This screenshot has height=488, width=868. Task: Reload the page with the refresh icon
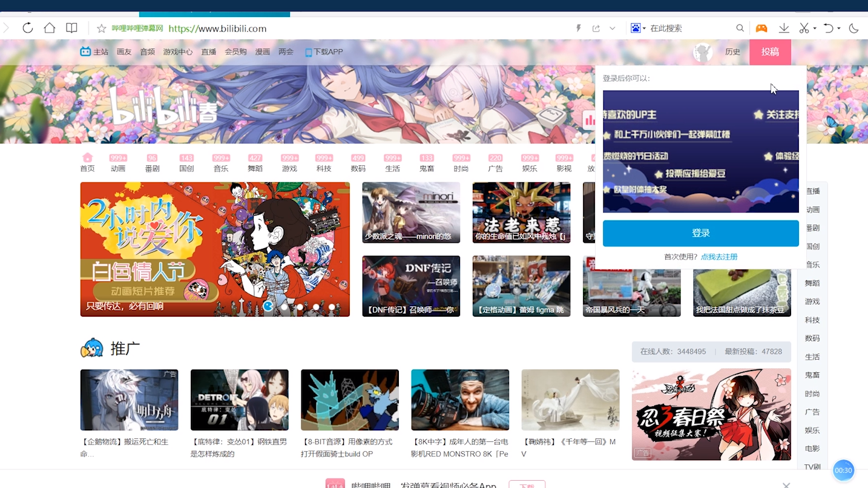[28, 28]
